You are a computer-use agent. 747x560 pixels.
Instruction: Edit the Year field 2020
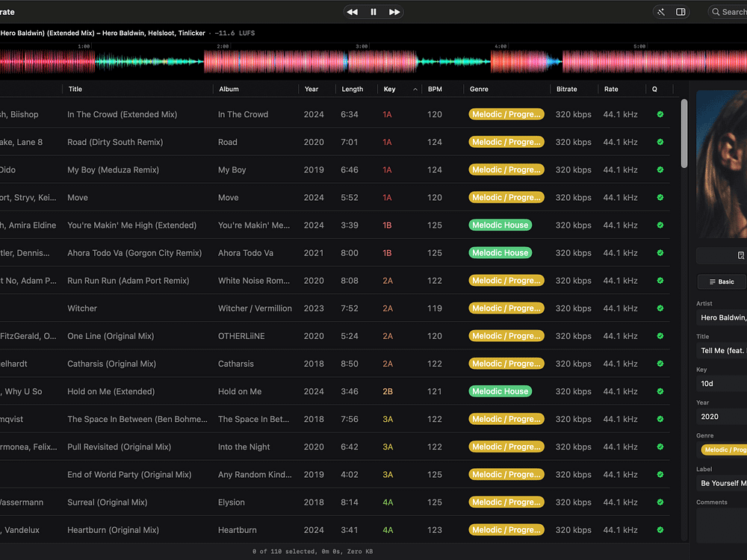click(x=722, y=417)
